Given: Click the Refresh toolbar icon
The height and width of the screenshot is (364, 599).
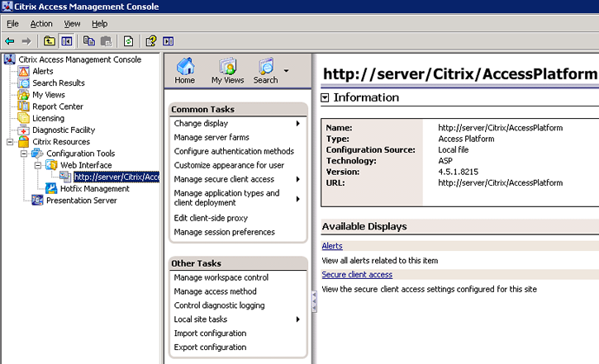Looking at the screenshot, I should coord(128,40).
